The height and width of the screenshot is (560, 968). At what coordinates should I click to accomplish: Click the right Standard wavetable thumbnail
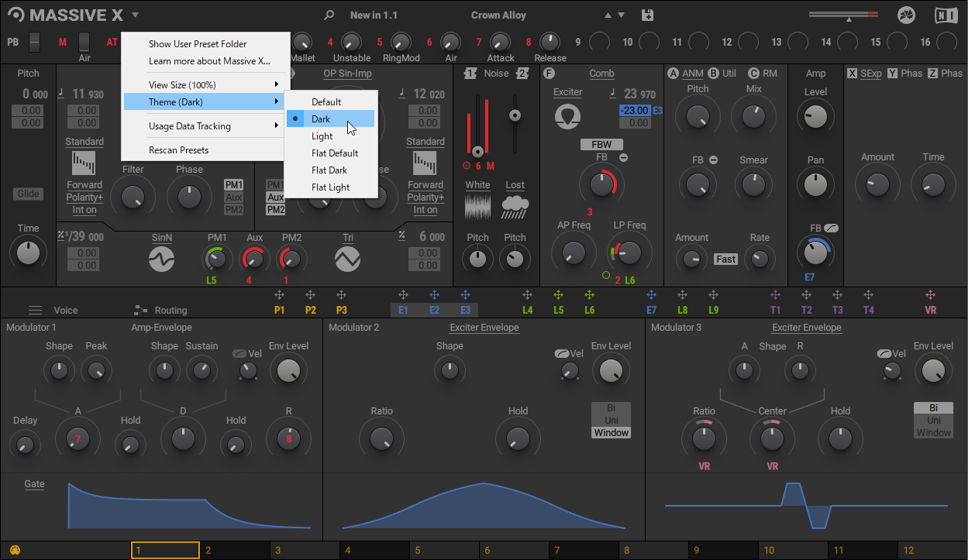click(425, 163)
